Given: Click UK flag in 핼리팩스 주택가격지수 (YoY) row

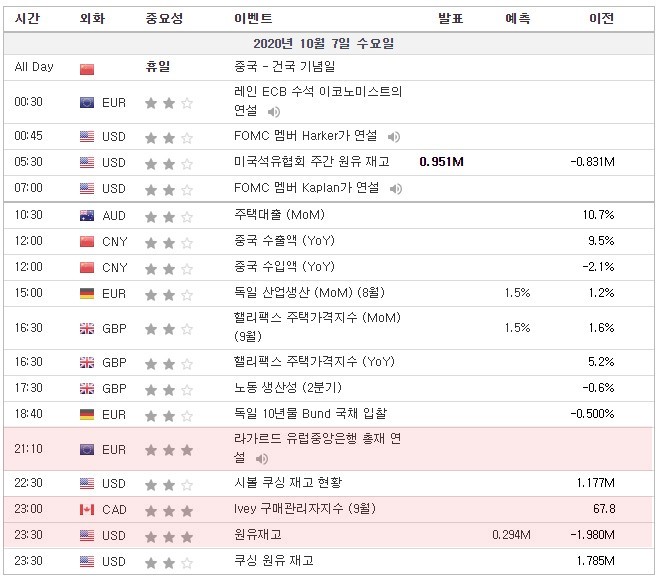Looking at the screenshot, I should [x=87, y=362].
